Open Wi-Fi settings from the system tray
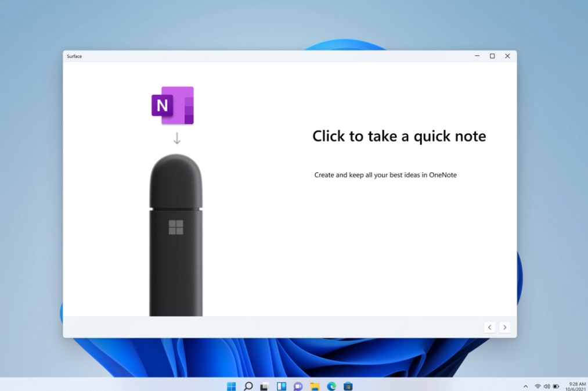588x391 pixels. tap(538, 386)
